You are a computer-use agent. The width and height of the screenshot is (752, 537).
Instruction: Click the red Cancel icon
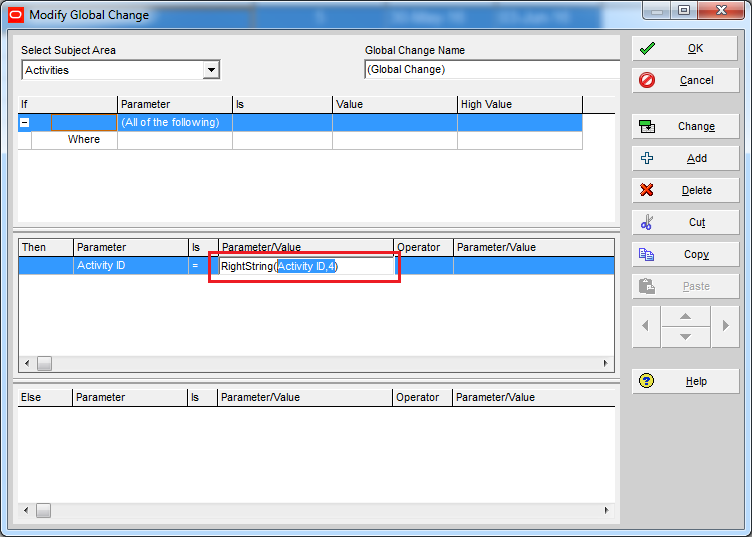647,80
